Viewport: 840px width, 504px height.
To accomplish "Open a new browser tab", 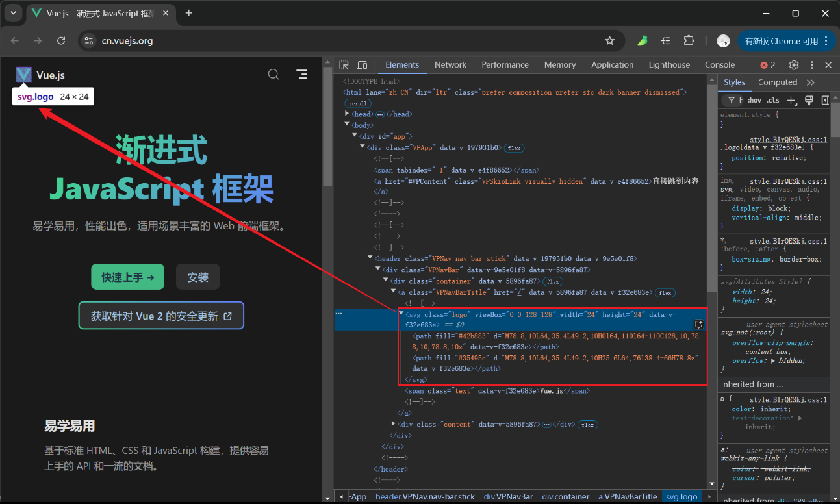I will (x=189, y=13).
